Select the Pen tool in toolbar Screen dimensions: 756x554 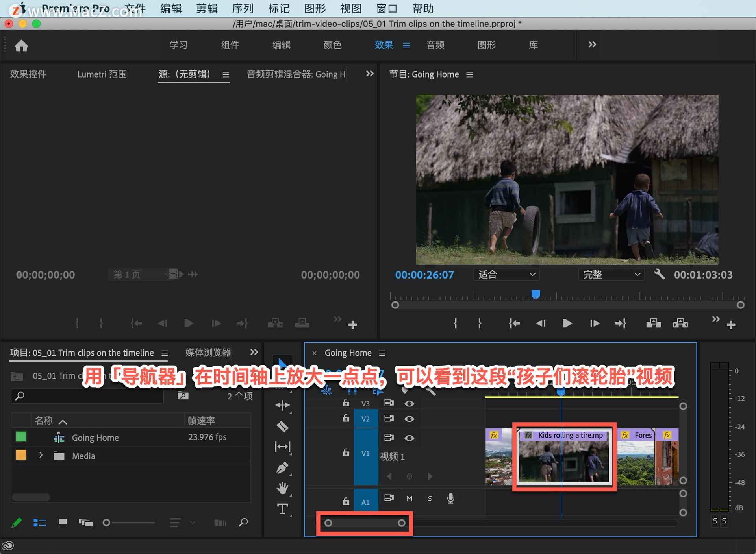282,468
